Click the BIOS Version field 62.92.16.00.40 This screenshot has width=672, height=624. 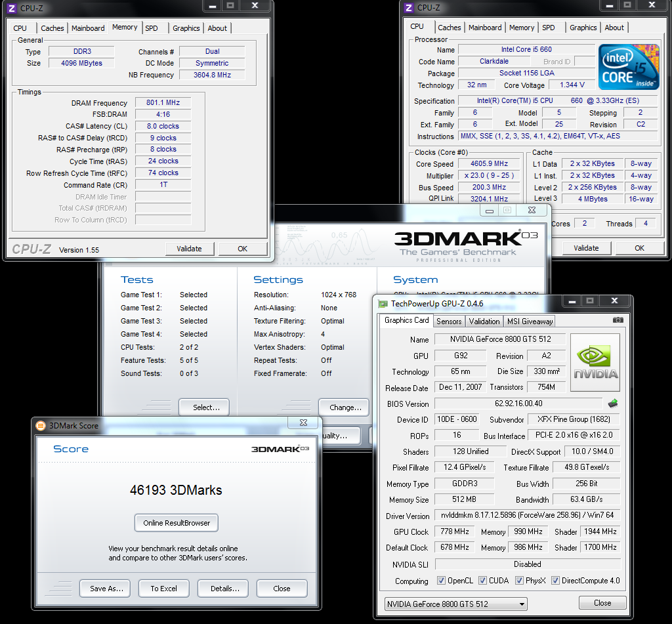[518, 404]
